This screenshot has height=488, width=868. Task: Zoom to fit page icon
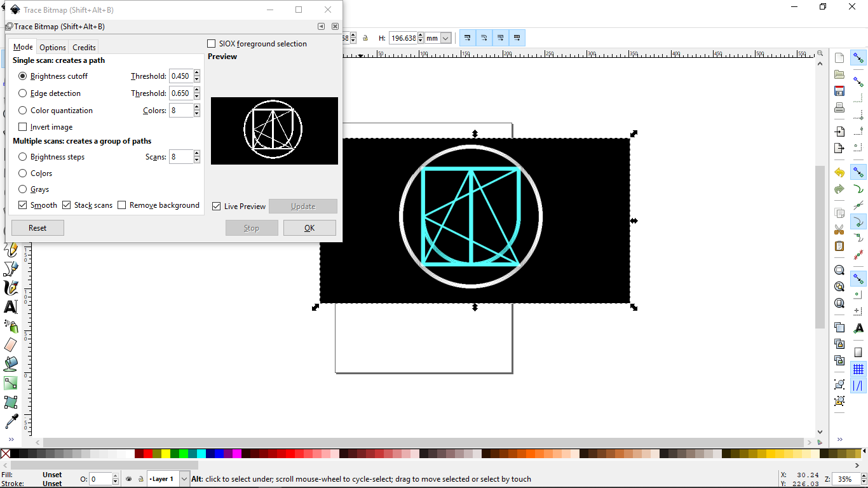839,303
